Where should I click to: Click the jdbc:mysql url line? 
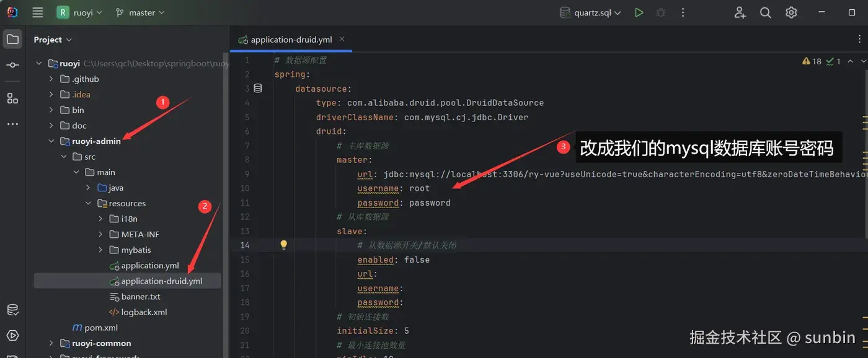613,174
